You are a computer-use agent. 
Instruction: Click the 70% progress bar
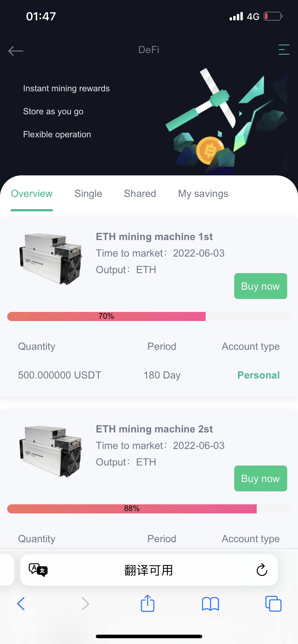149,316
